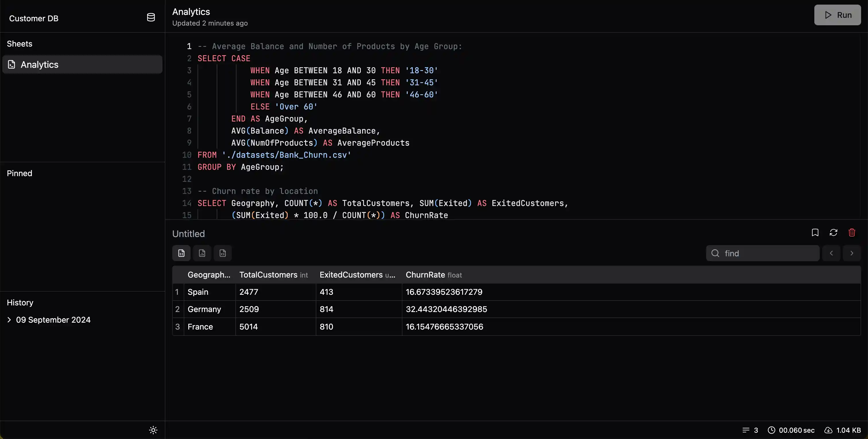Click the Geography column header
This screenshot has width=868, height=439.
coord(209,275)
